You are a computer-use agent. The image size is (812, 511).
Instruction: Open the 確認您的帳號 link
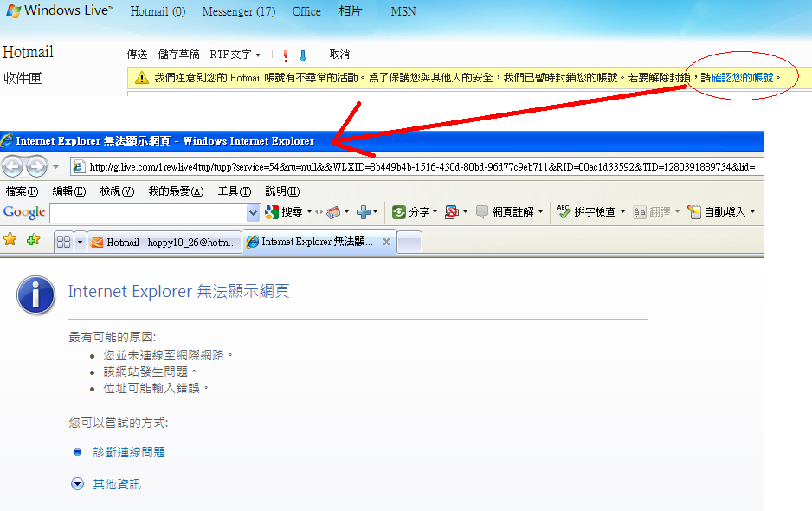pyautogui.click(x=742, y=78)
